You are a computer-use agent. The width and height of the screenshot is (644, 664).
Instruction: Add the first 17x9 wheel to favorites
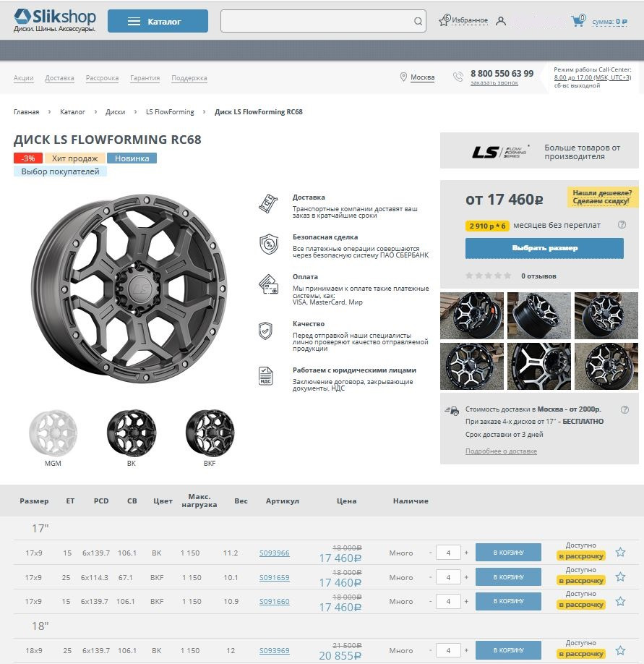(620, 552)
